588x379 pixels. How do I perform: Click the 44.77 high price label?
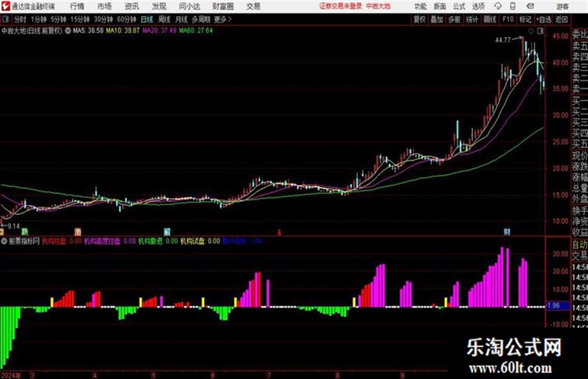click(503, 40)
